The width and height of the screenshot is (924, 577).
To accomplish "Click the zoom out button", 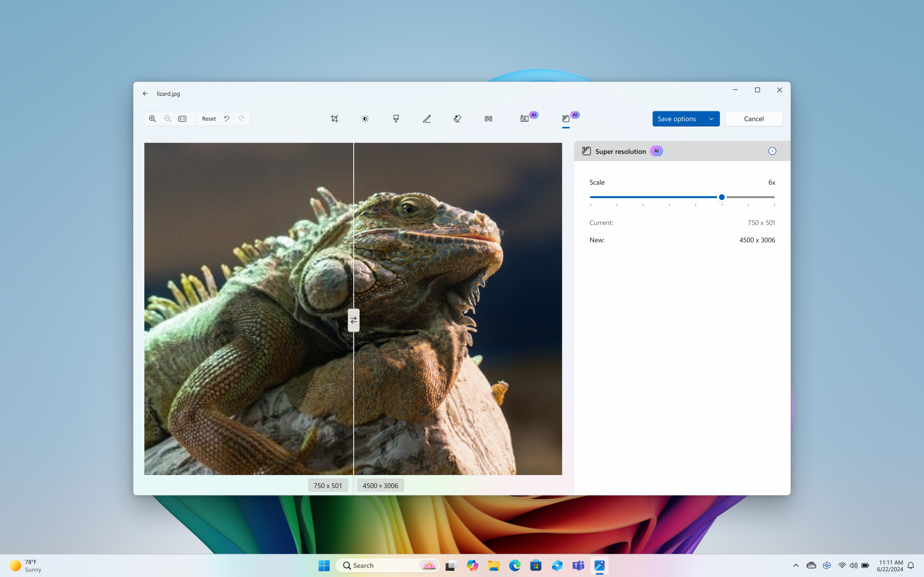I will coord(168,118).
